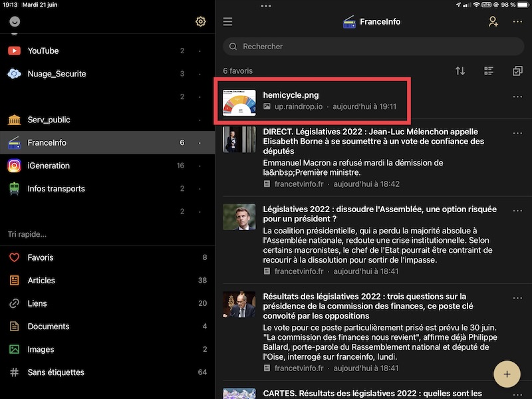
Task: Filter by Images label
Action: [x=41, y=349]
